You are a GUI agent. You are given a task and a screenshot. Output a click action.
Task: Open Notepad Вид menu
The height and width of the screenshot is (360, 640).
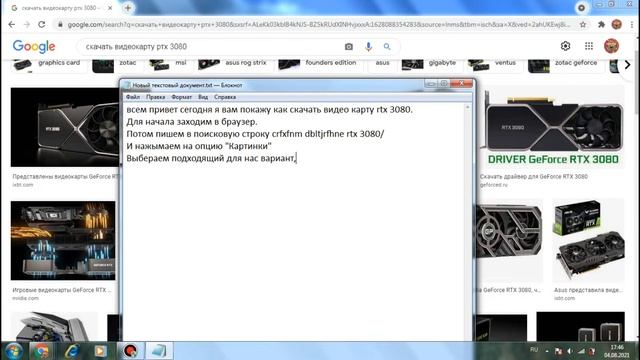pos(203,97)
